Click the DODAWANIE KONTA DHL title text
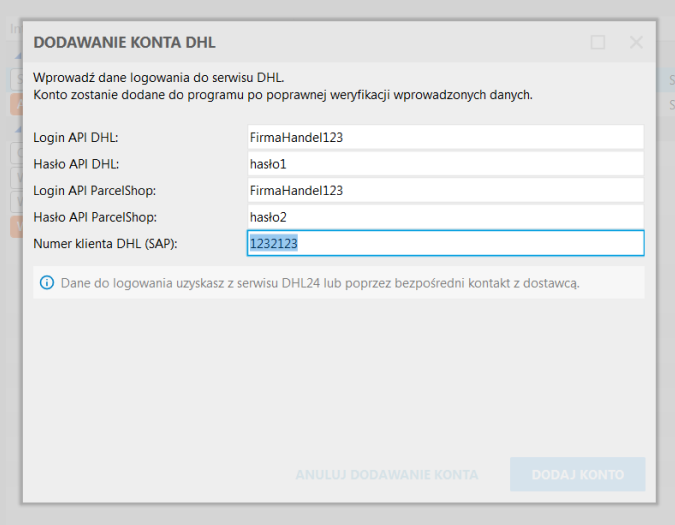Screen dimensions: 675x525 click(124, 42)
